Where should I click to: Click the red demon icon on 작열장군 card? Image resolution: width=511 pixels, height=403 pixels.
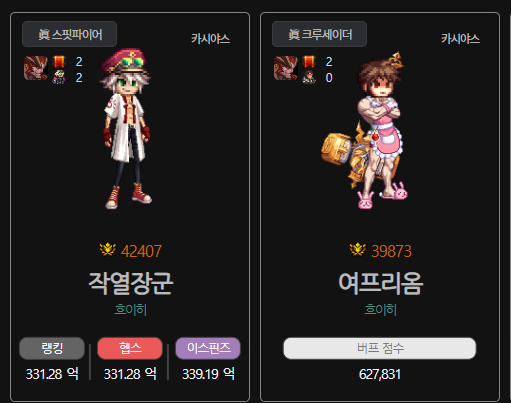pyautogui.click(x=36, y=68)
